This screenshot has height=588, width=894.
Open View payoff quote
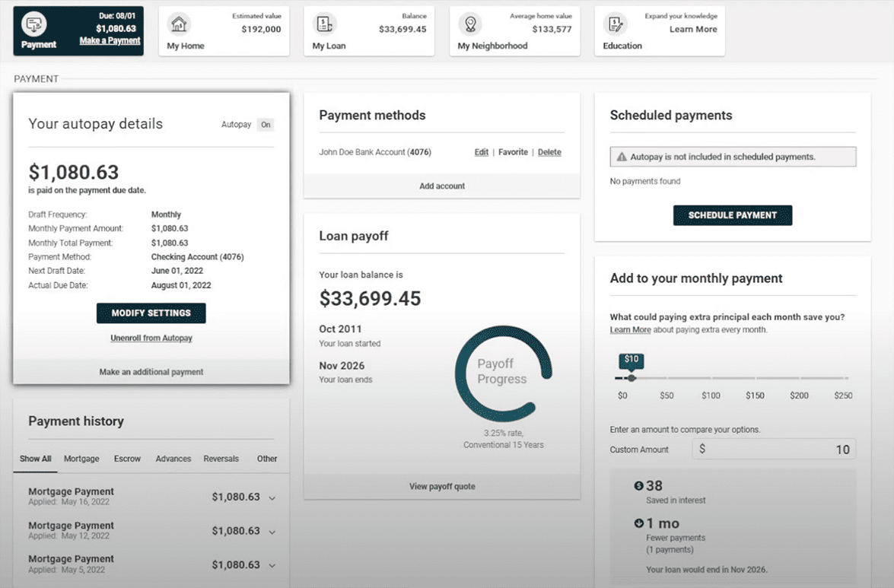click(442, 487)
